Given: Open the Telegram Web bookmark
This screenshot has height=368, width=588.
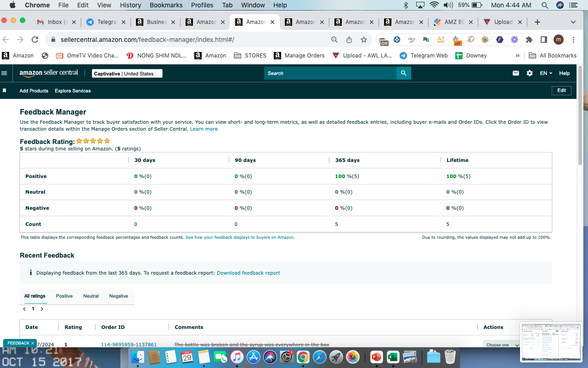Looking at the screenshot, I should [x=424, y=56].
